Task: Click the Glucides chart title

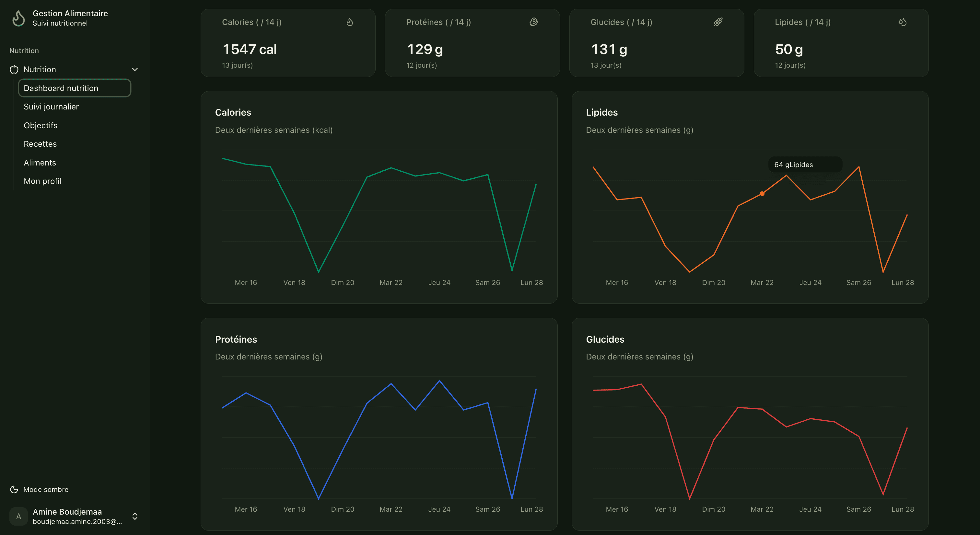Action: [605, 339]
